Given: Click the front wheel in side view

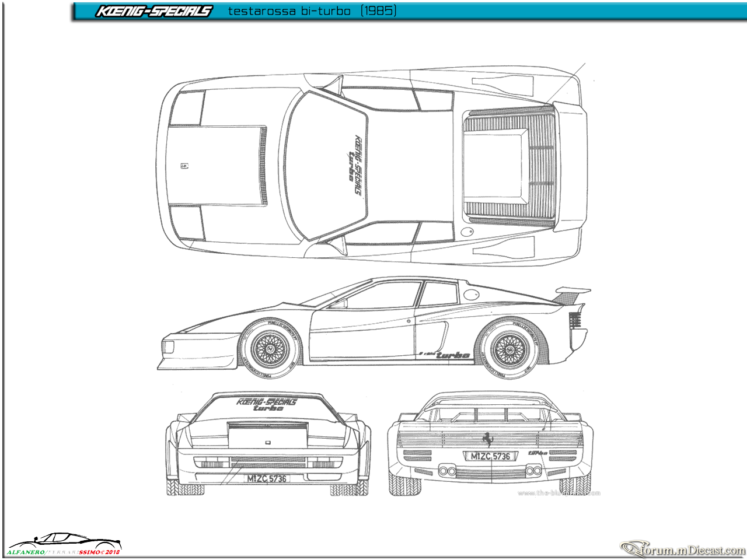Looking at the screenshot, I should (270, 348).
